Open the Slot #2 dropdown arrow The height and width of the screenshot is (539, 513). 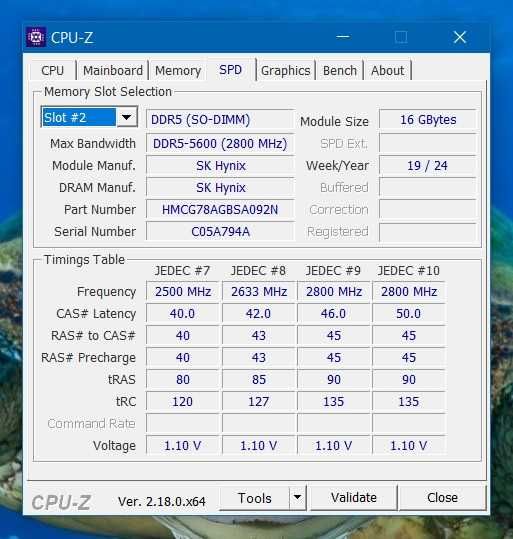[127, 118]
